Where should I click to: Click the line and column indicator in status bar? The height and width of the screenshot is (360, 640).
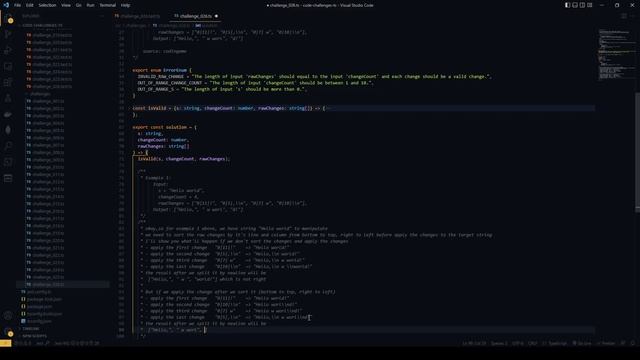coord(474,343)
